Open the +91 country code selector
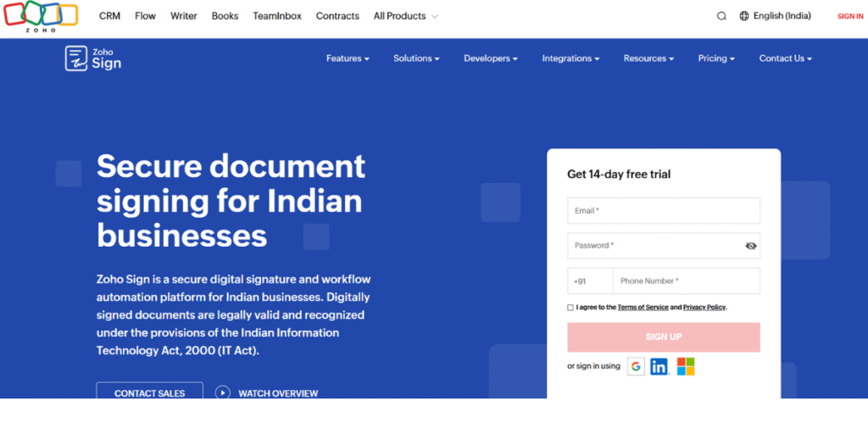 pyautogui.click(x=590, y=281)
